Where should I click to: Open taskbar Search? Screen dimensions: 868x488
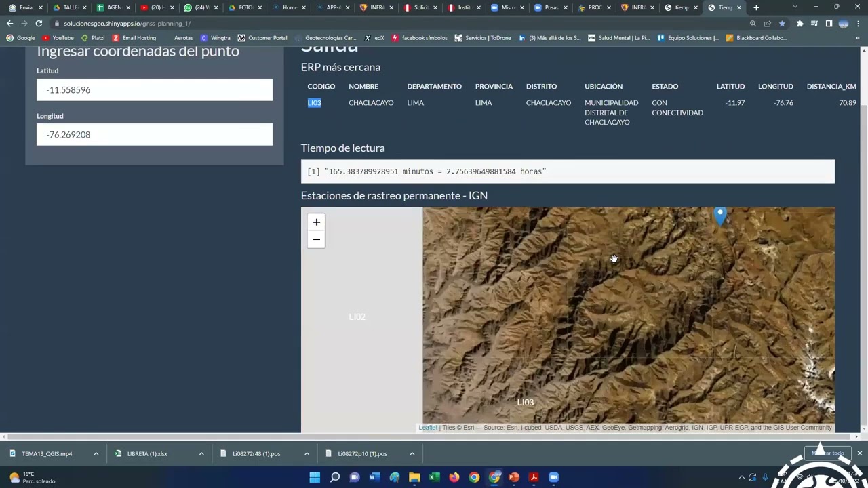pyautogui.click(x=334, y=477)
